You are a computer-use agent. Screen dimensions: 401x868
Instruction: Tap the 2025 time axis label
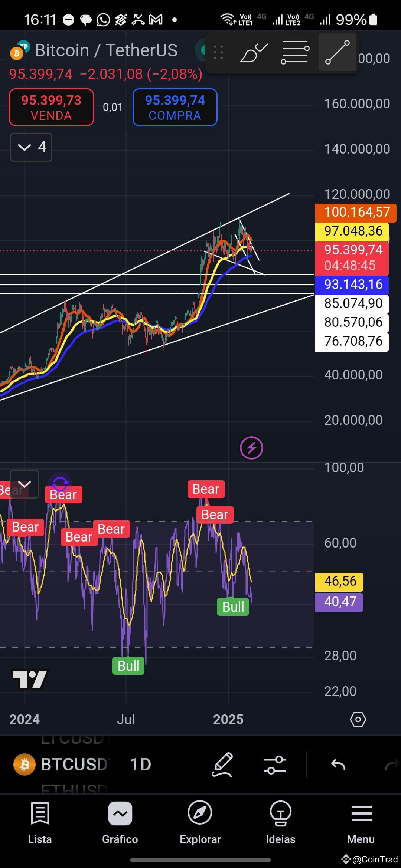click(228, 720)
